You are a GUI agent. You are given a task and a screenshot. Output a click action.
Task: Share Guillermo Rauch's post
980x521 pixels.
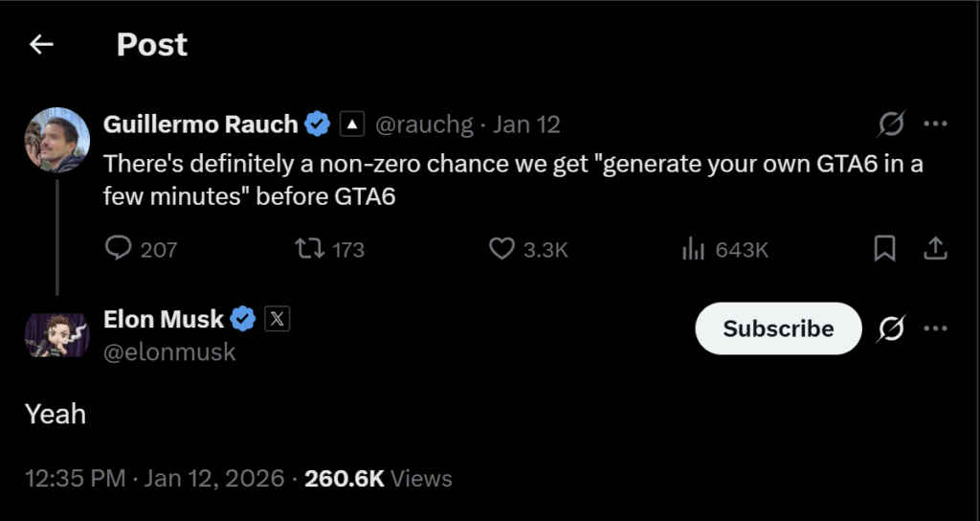point(935,250)
